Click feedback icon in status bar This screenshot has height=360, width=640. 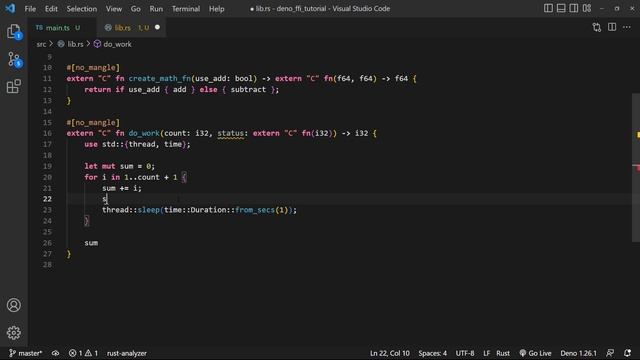(x=610, y=353)
